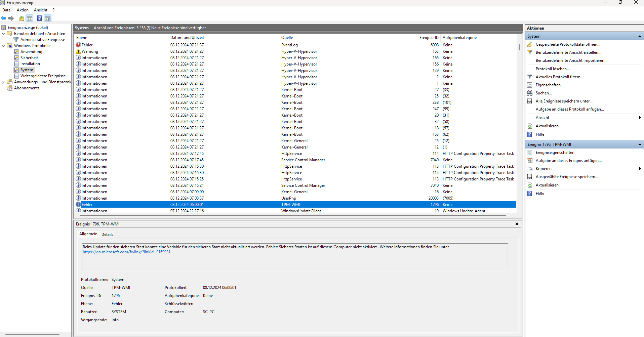Viewport: 644px width, 337px height.
Task: Click the Forward arrow toolbar icon
Action: [11, 18]
